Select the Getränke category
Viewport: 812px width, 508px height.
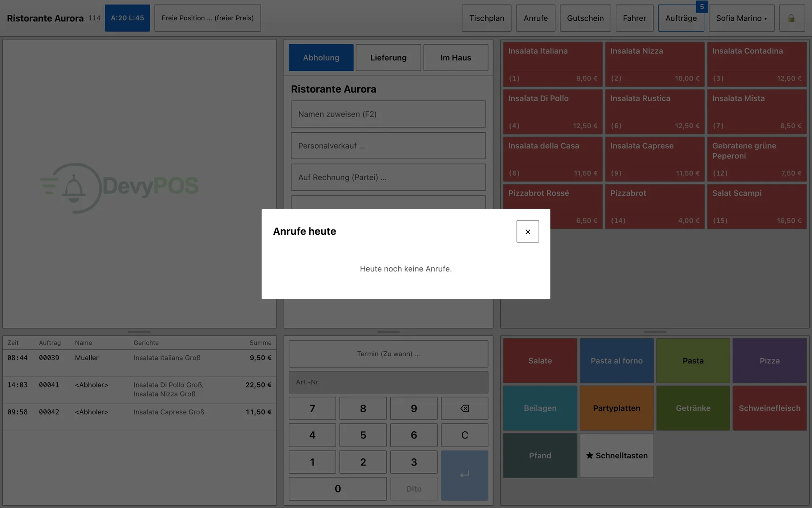(x=693, y=408)
